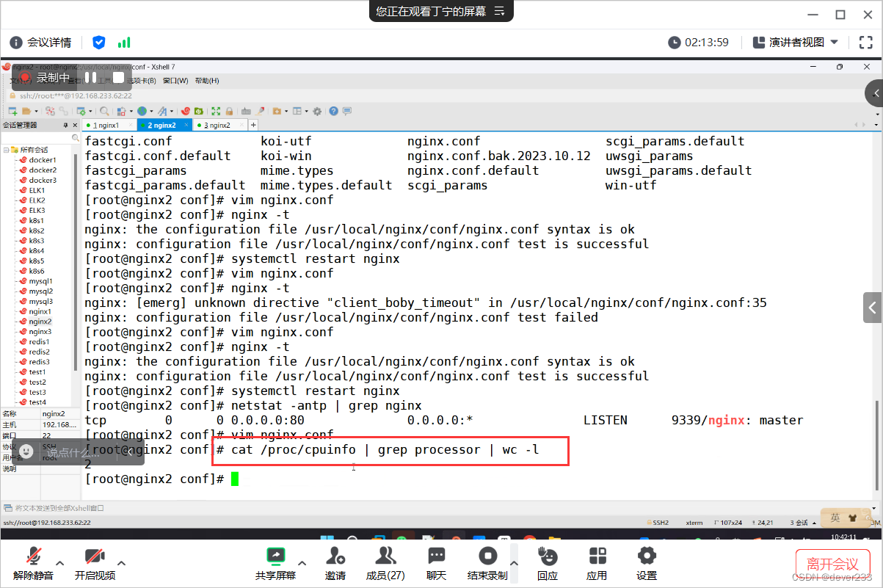Viewport: 883px width, 588px height.
Task: Click Xshell red Xftp toolbar icon
Action: (x=186, y=112)
